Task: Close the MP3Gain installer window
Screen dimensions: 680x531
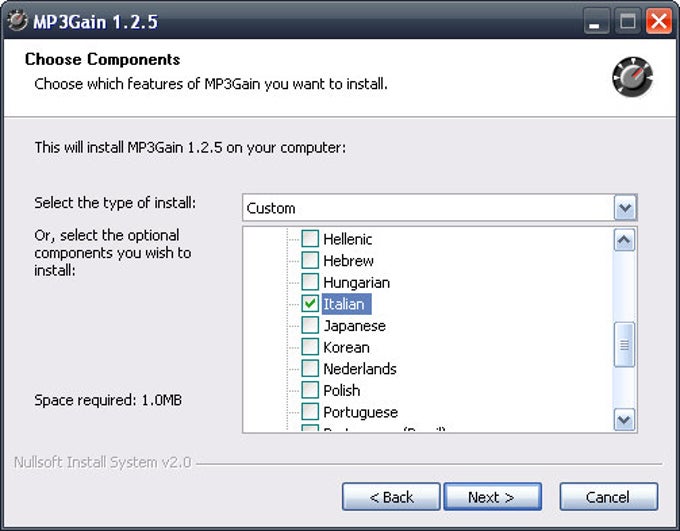Action: pyautogui.click(x=659, y=21)
